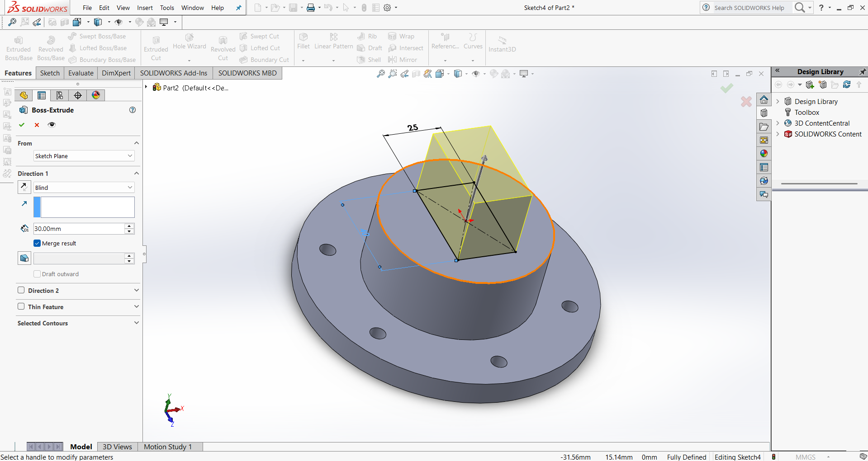Click the Design Library home icon in task pane
The height and width of the screenshot is (461, 868).
[x=764, y=99]
